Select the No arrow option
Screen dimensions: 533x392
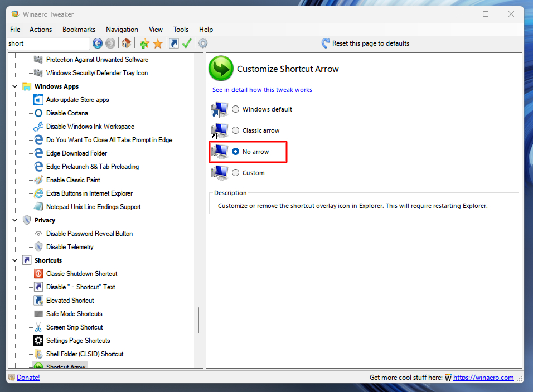click(x=236, y=151)
